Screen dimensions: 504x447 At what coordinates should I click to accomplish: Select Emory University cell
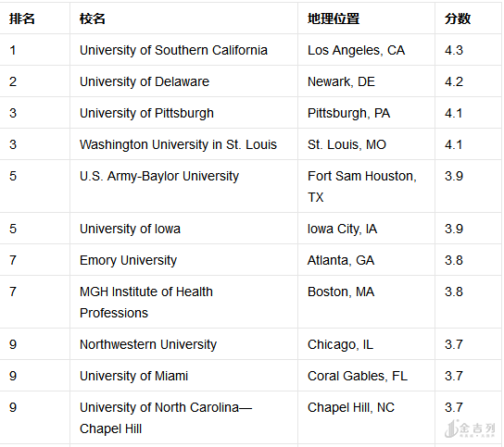coord(128,260)
